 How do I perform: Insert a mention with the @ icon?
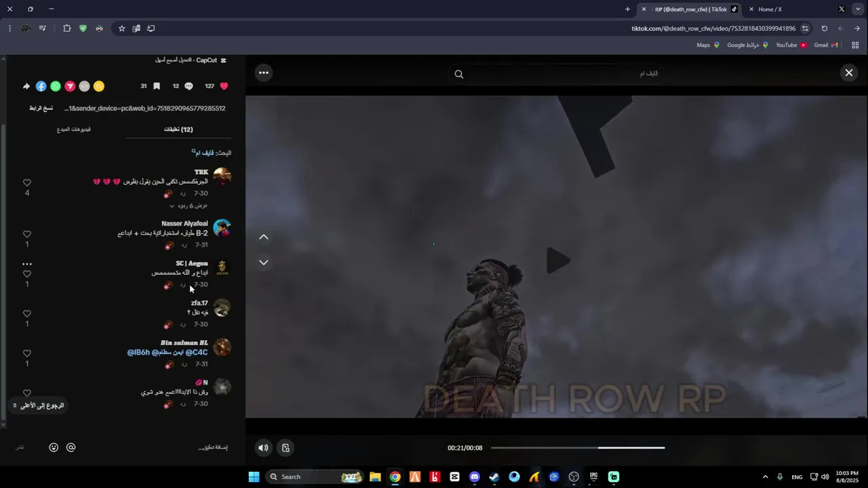tap(71, 447)
